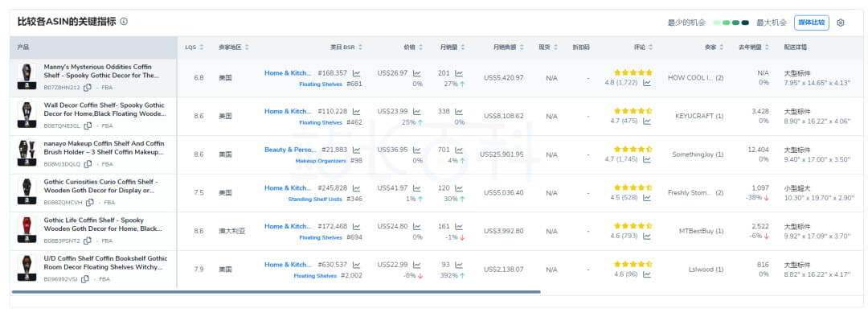
Task: Open Standing Shelf Units subcategory link
Action: click(315, 199)
